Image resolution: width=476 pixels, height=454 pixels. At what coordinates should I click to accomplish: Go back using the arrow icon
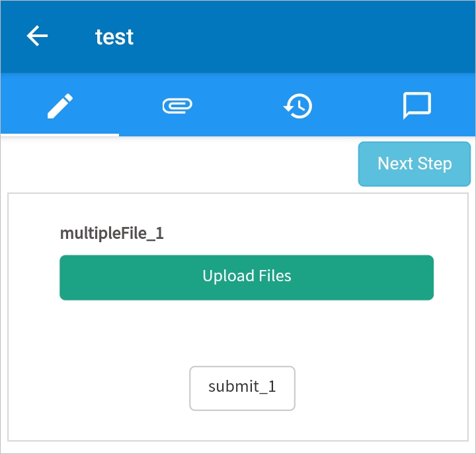click(37, 36)
